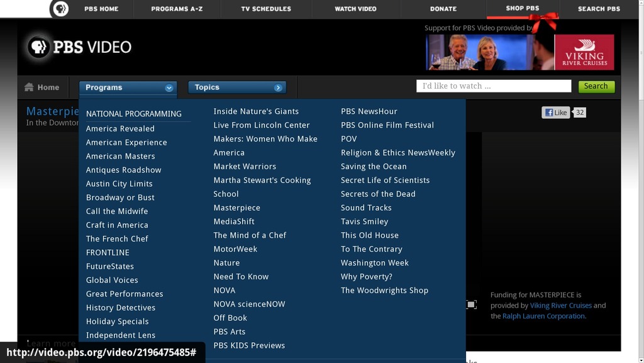The image size is (644, 363).
Task: Select Religion & Ethics NewsWeekly
Action: tap(398, 153)
